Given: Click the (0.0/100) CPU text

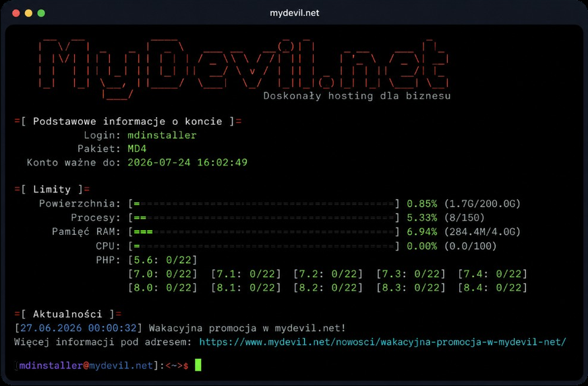Looking at the screenshot, I should 470,246.
